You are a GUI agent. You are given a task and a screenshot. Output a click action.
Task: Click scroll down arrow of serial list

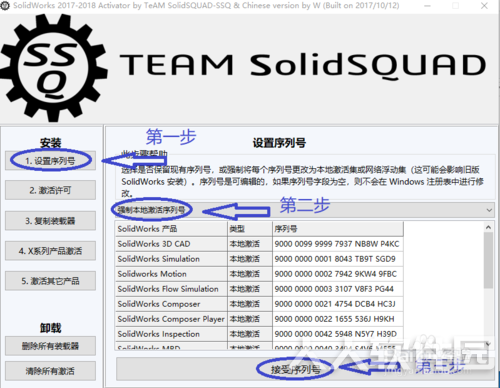(x=488, y=344)
